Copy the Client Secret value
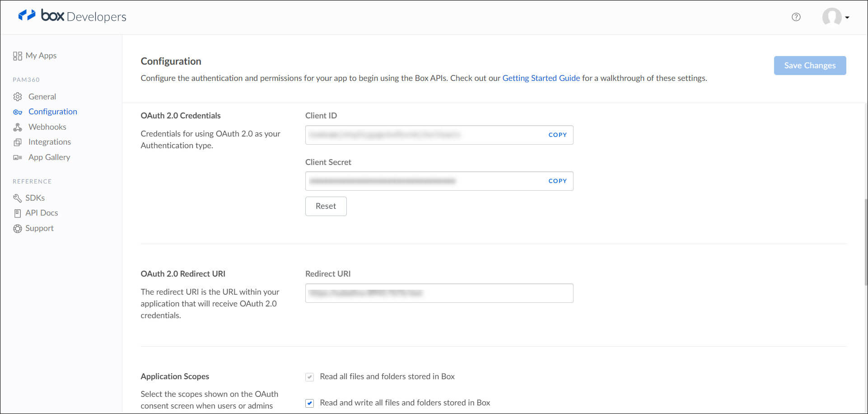This screenshot has width=868, height=414. (557, 181)
